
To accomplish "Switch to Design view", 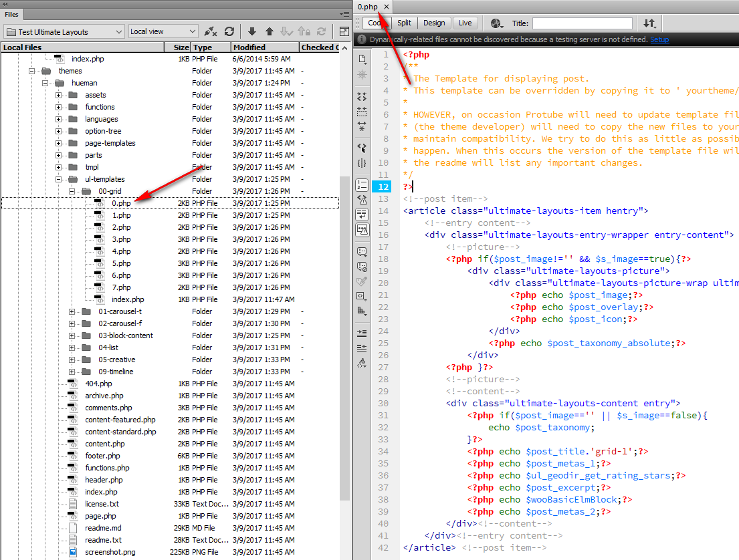I will click(x=434, y=23).
